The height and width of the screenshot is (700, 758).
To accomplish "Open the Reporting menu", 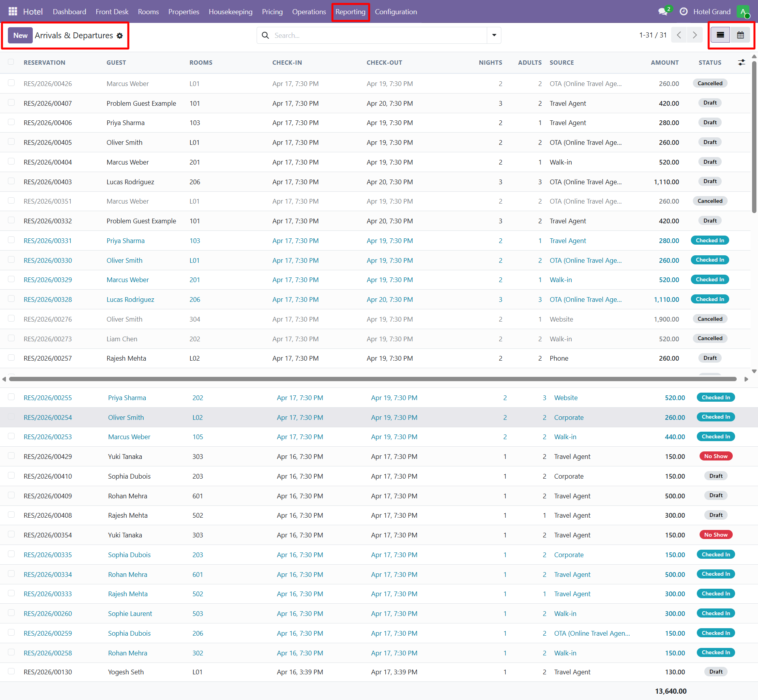I will [350, 11].
